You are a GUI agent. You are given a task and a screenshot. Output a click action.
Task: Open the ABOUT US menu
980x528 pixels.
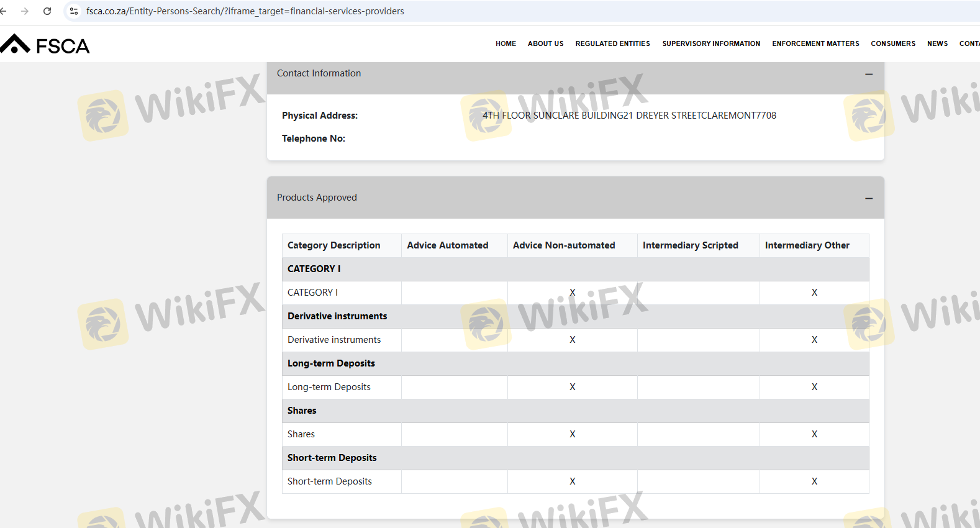point(545,43)
